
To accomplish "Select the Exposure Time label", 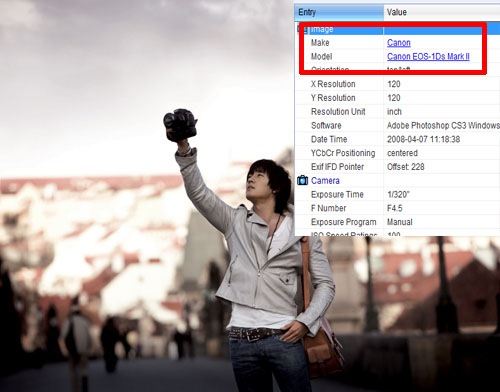I will 337,194.
